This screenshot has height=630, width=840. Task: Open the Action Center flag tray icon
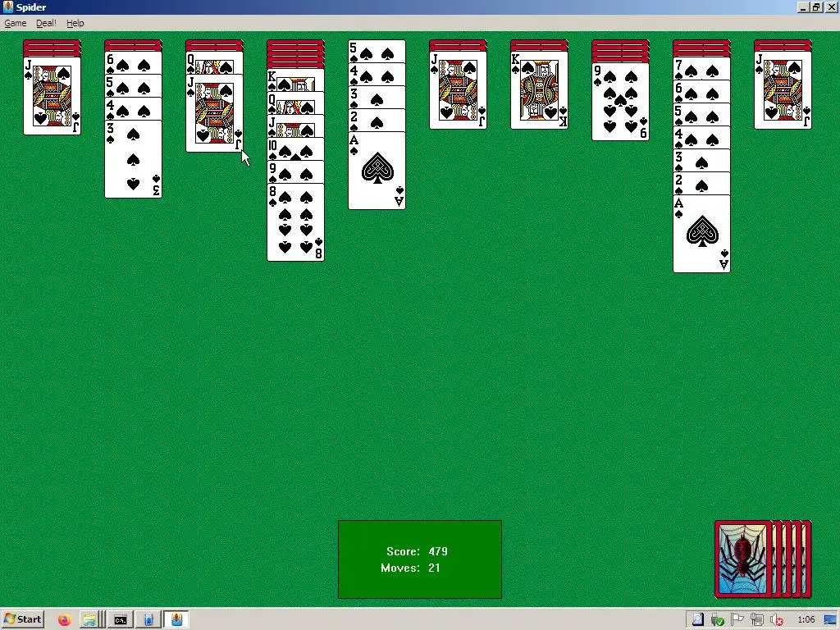click(x=737, y=620)
